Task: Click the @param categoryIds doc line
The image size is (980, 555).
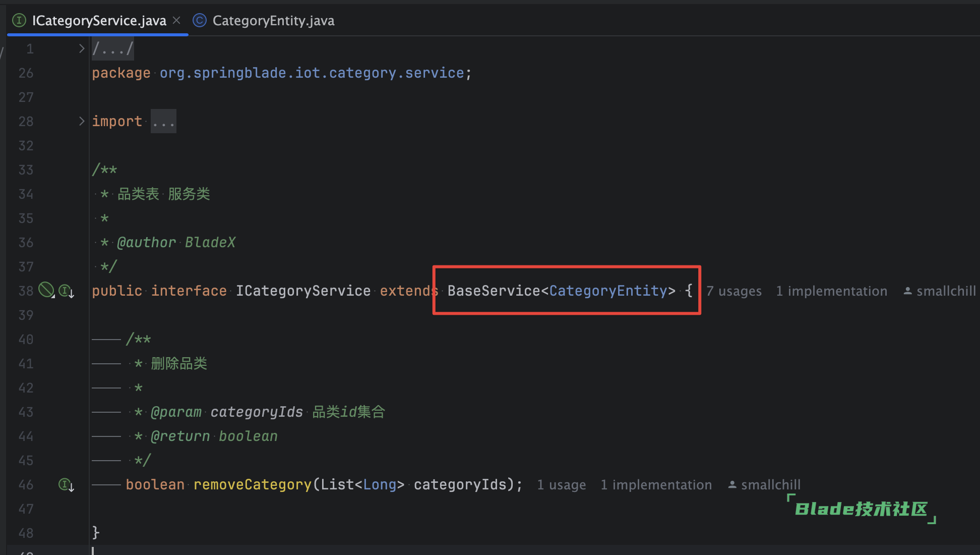Action: tap(268, 412)
